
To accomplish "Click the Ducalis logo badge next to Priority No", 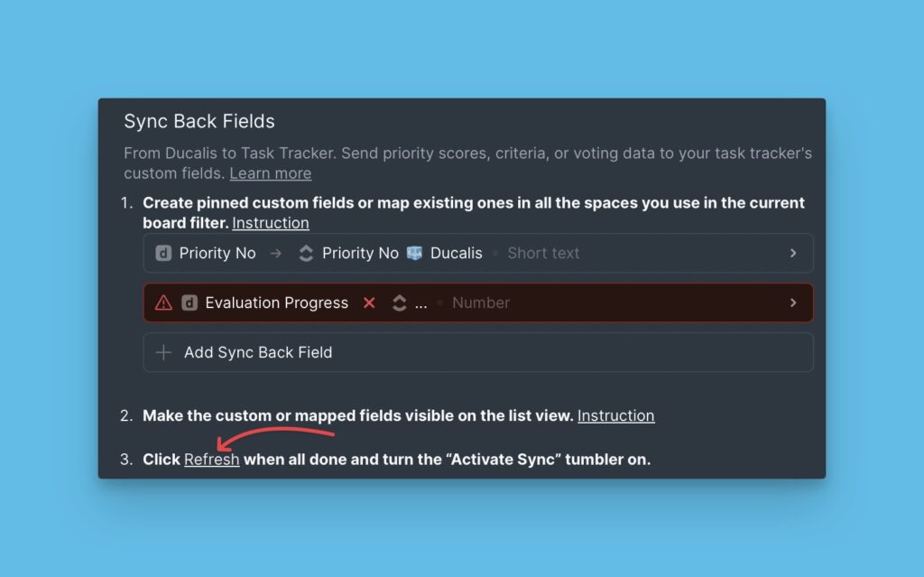I will point(413,253).
